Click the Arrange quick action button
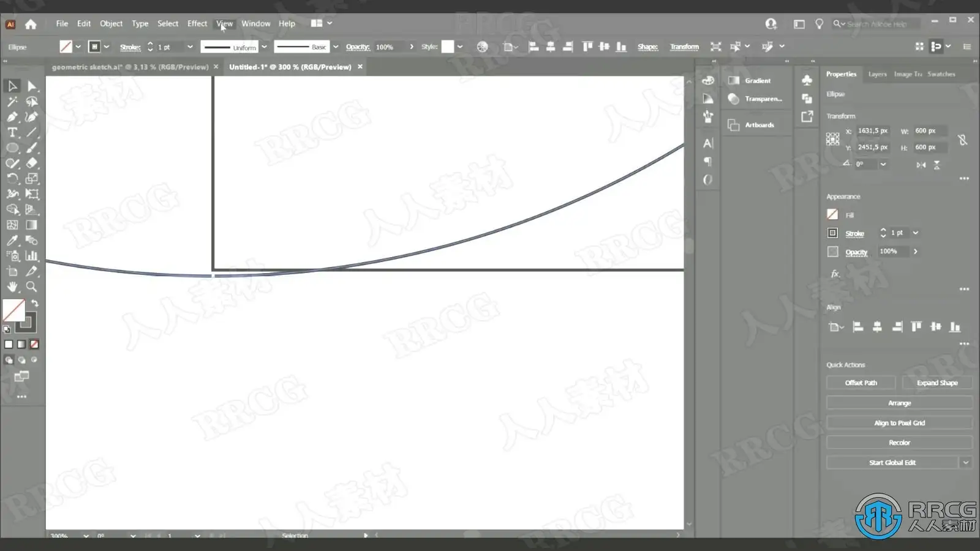The width and height of the screenshot is (980, 551). [x=899, y=403]
